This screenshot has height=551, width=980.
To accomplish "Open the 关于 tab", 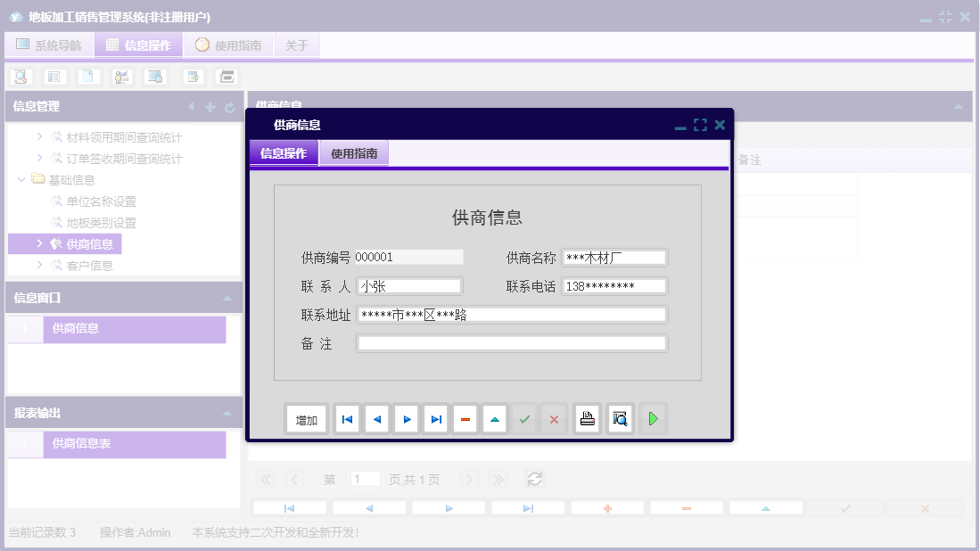I will (297, 44).
